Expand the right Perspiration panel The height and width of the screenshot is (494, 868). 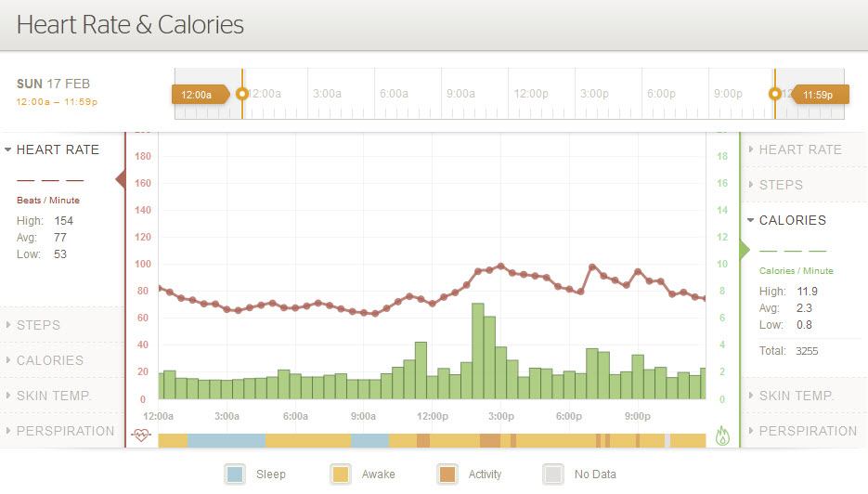click(808, 431)
